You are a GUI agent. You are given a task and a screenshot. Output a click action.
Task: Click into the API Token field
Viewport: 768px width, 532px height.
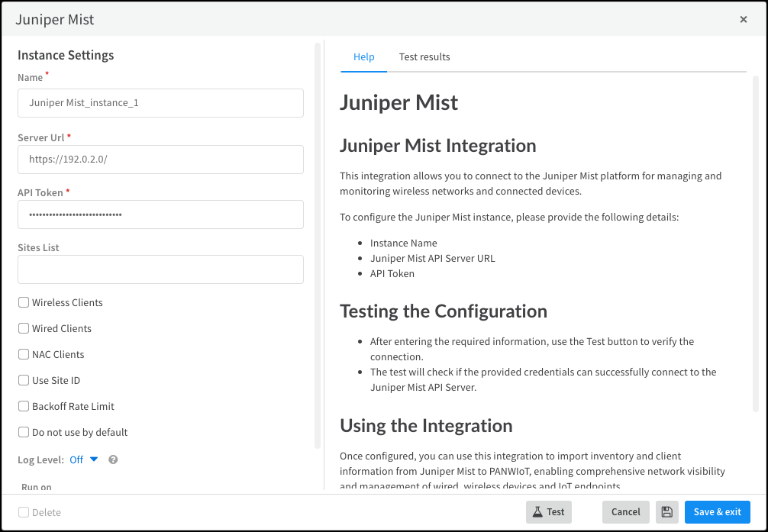[x=160, y=214]
